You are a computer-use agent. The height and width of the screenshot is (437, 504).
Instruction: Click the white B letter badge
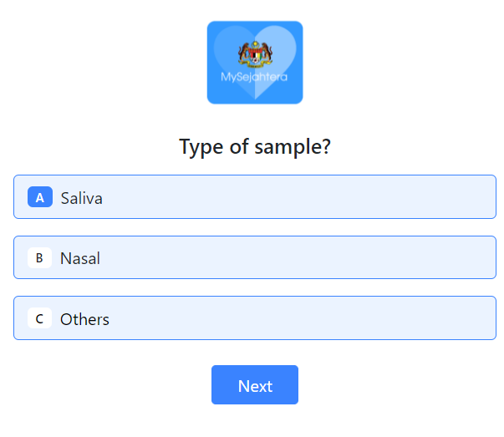pos(39,258)
